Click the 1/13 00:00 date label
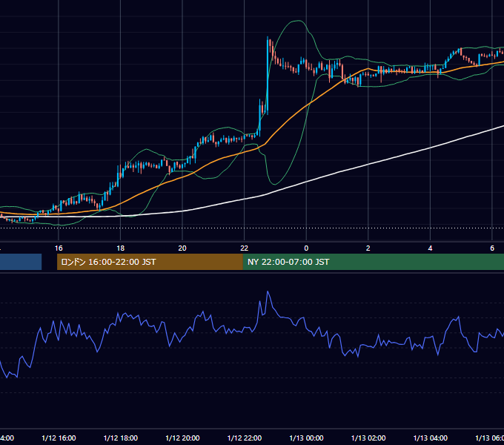504x445 pixels. [x=306, y=438]
